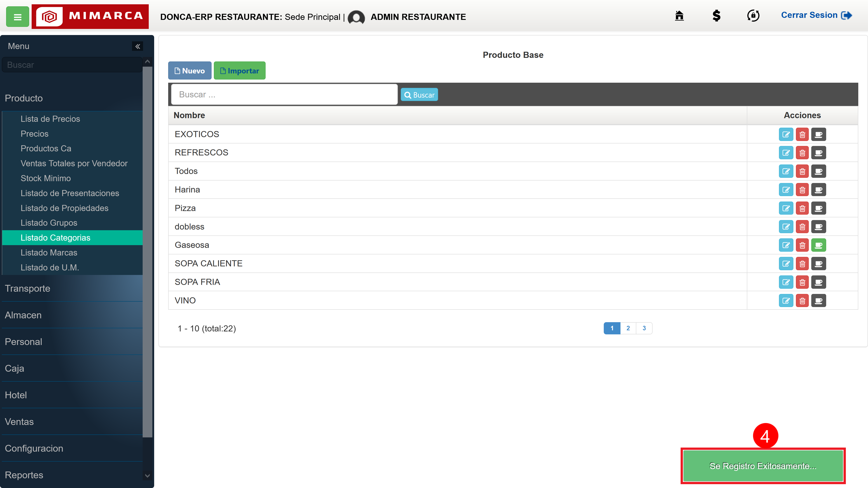Click Cerrar Sesion link
The height and width of the screenshot is (488, 868).
pos(816,15)
